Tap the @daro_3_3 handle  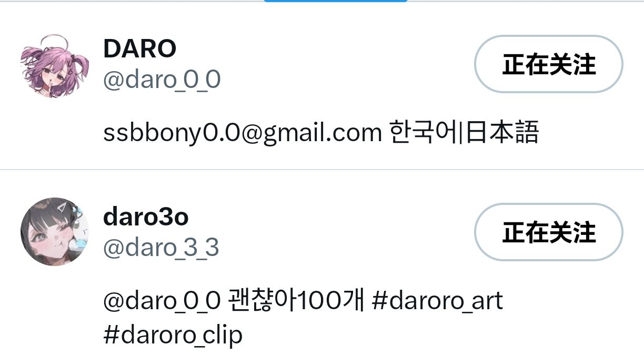tap(161, 248)
